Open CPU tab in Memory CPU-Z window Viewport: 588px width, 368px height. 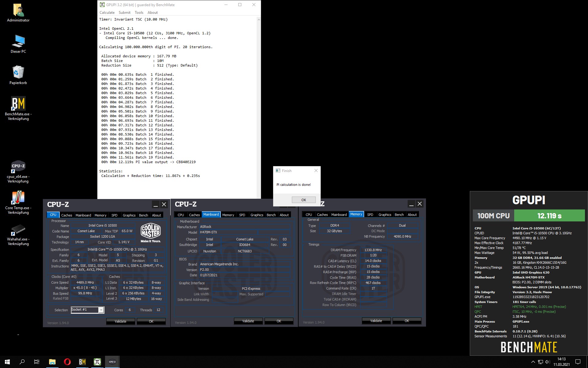309,215
